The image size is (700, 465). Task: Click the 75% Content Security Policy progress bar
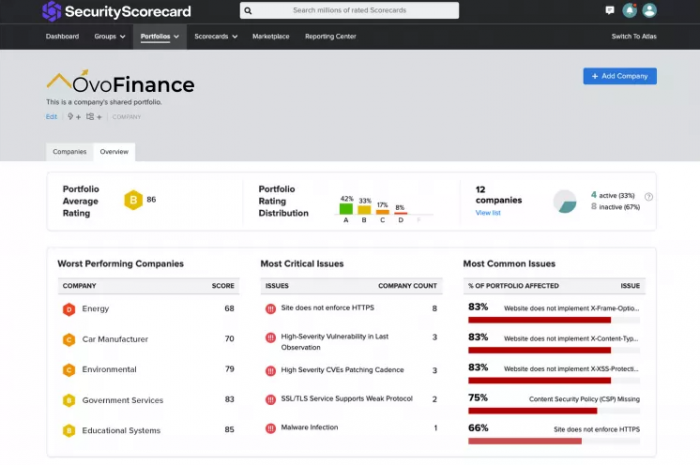(554, 411)
